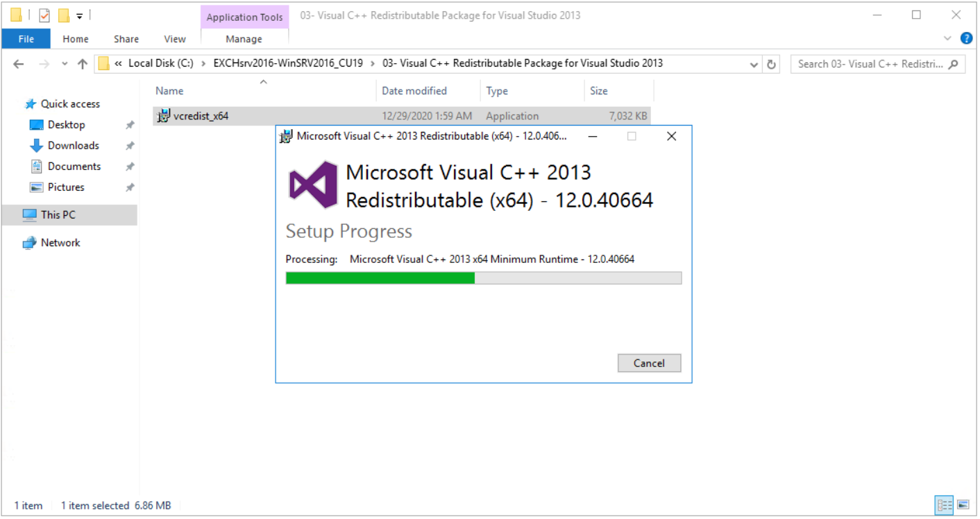The image size is (980, 519).
Task: Click the Downloads arrow icon
Action: [x=36, y=146]
